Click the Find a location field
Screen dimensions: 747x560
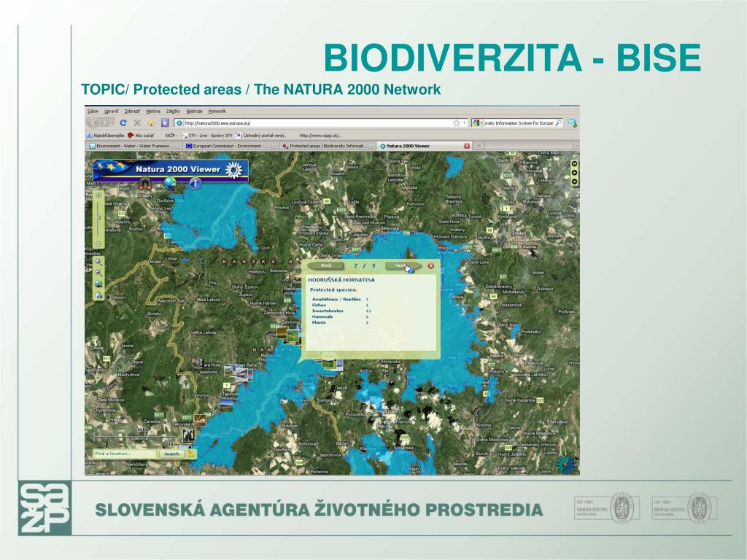(x=125, y=454)
